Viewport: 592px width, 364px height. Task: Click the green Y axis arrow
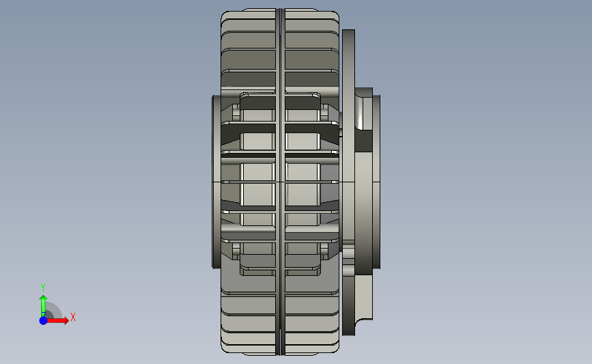(x=43, y=306)
